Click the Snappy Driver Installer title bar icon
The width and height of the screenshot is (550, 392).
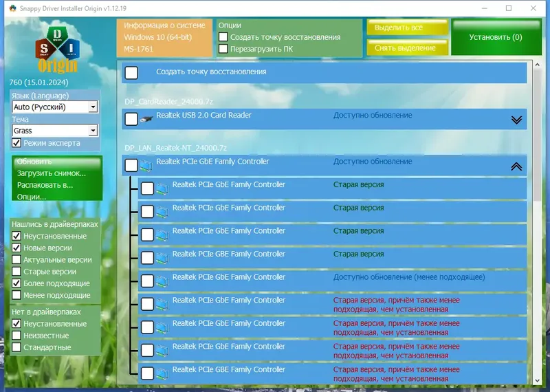pyautogui.click(x=12, y=8)
